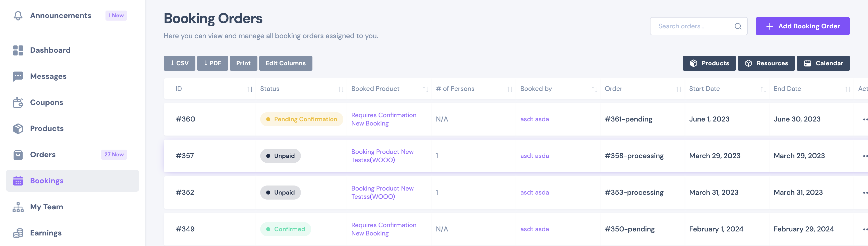This screenshot has width=868, height=246.
Task: Open Messages in sidebar menu
Action: click(x=72, y=77)
